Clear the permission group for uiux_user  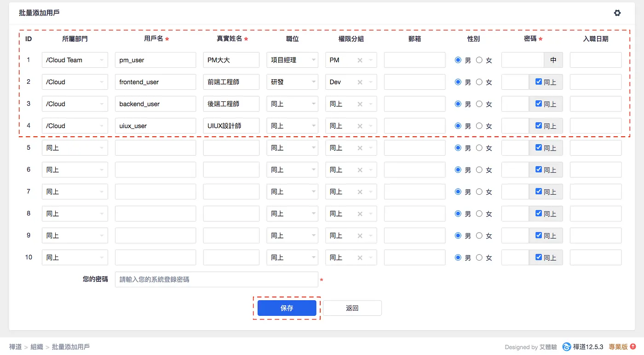[360, 126]
